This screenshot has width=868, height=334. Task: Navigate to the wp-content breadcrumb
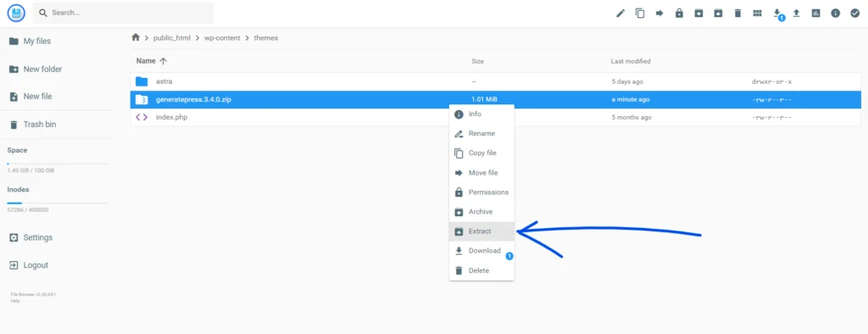tap(222, 38)
